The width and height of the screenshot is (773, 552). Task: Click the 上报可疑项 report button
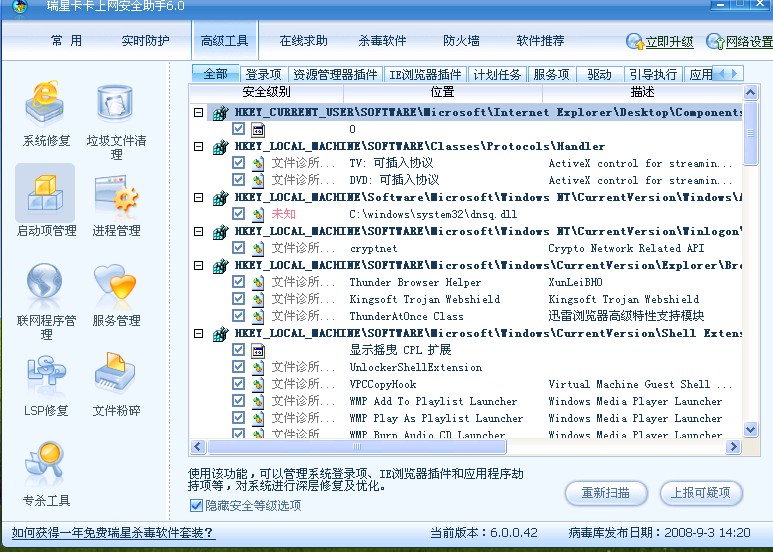(x=701, y=493)
